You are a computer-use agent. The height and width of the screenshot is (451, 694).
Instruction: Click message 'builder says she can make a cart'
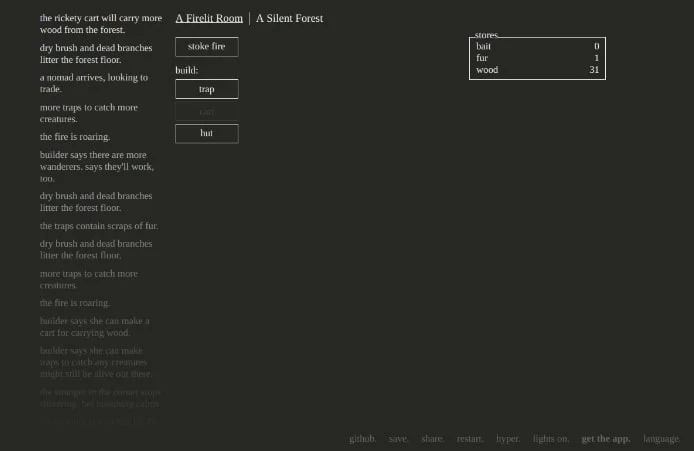[x=95, y=327]
